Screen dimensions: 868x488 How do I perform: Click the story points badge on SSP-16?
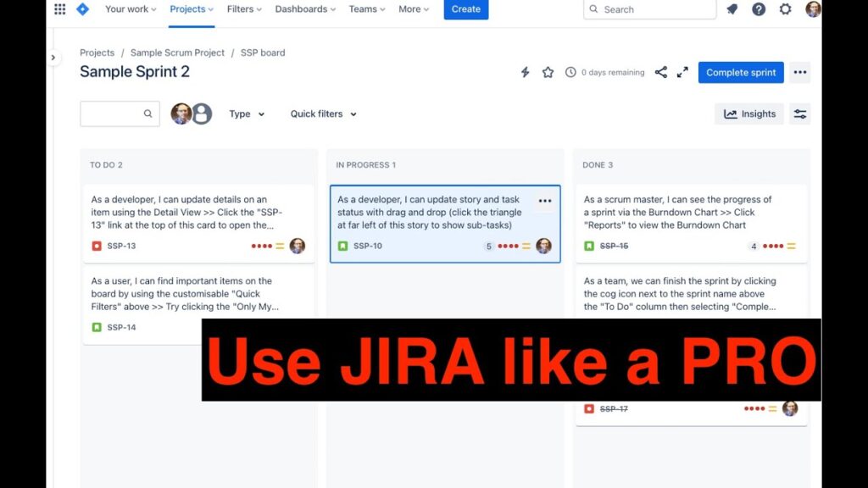[x=754, y=247]
